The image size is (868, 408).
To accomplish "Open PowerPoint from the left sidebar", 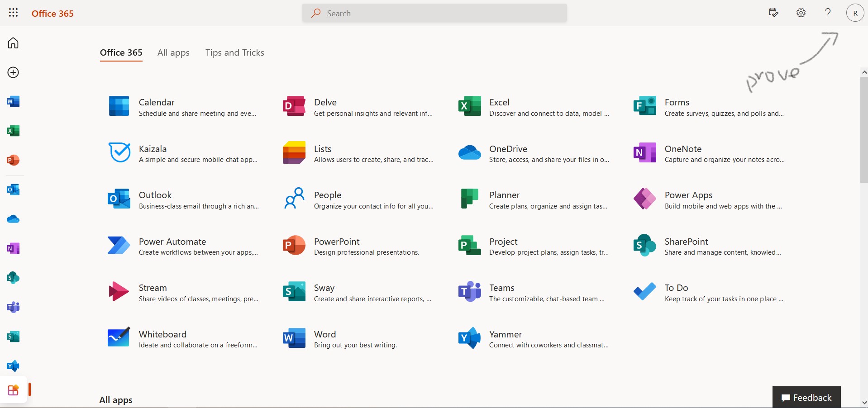I will tap(13, 160).
